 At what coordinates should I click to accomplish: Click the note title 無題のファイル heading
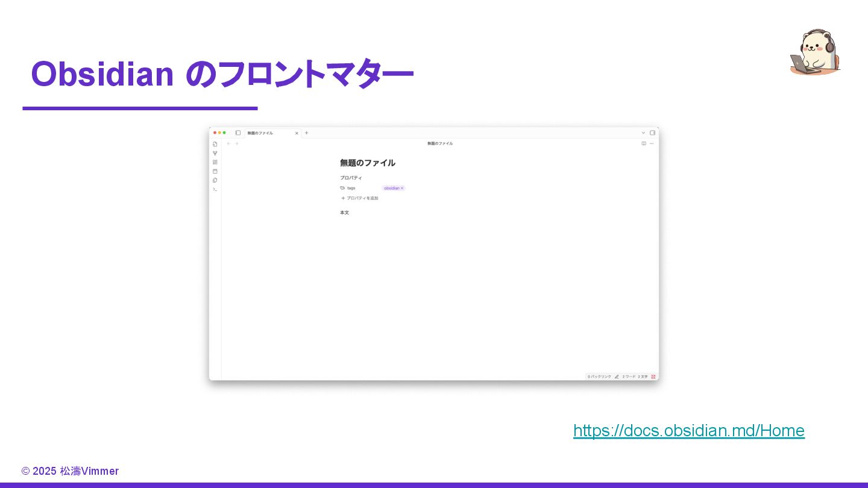[x=368, y=163]
